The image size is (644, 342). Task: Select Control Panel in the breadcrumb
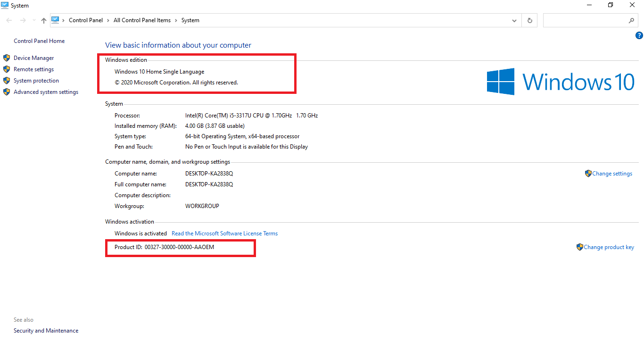point(86,20)
